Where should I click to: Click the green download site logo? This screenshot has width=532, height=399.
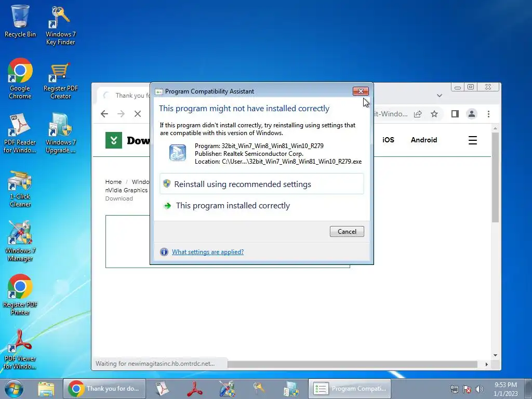click(x=114, y=140)
